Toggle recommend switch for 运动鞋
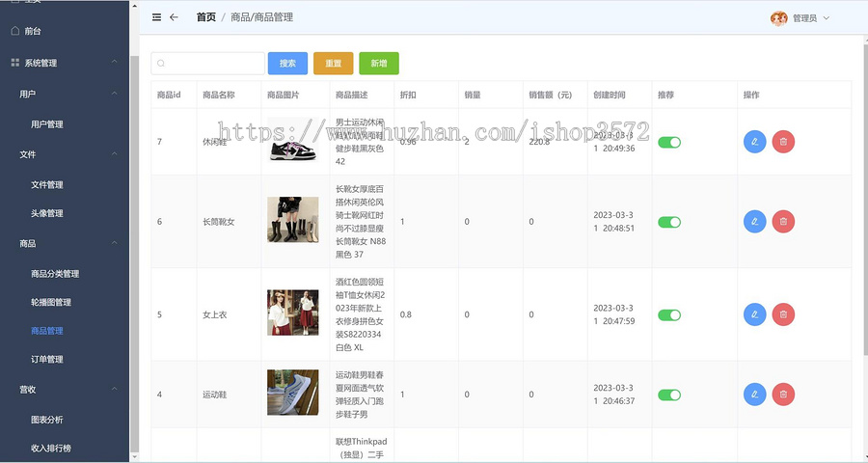The height and width of the screenshot is (463, 868). tap(669, 395)
